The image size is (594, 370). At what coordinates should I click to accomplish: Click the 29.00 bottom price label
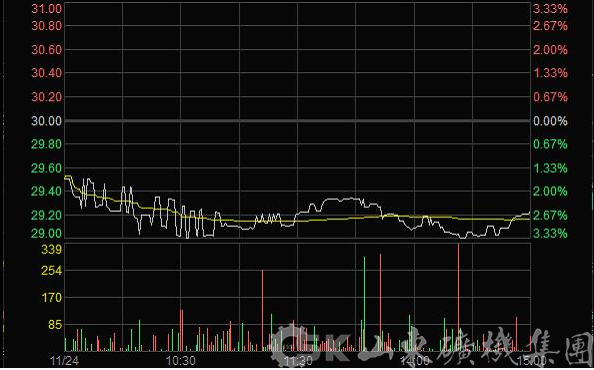(46, 233)
